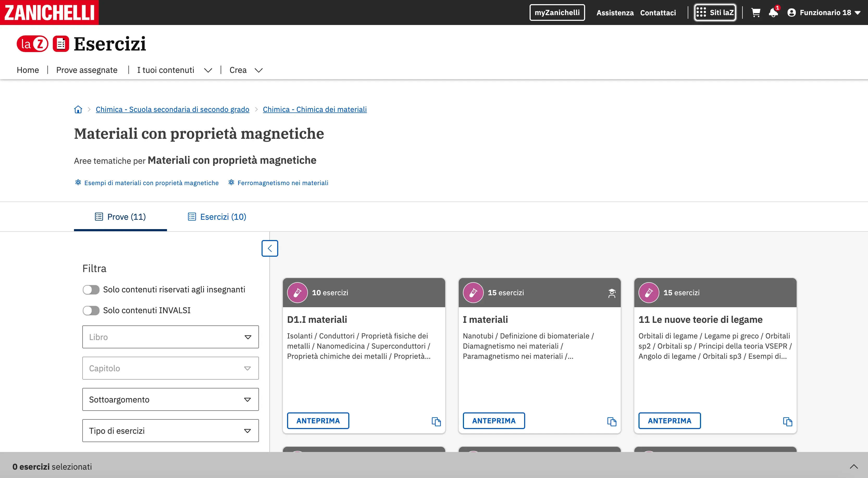The height and width of the screenshot is (478, 868).
Task: Switch to the Prove (11) tab
Action: click(120, 217)
